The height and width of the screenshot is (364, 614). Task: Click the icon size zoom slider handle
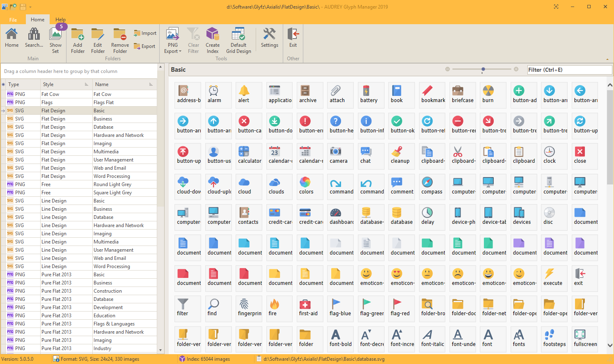483,69
